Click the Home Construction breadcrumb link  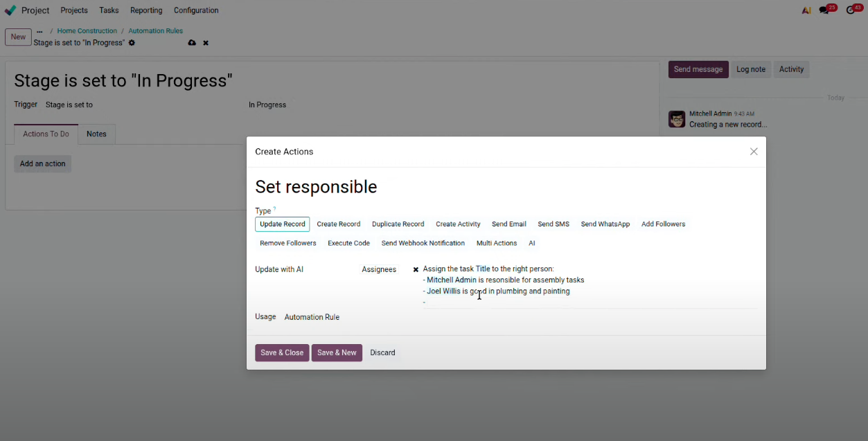(x=87, y=31)
